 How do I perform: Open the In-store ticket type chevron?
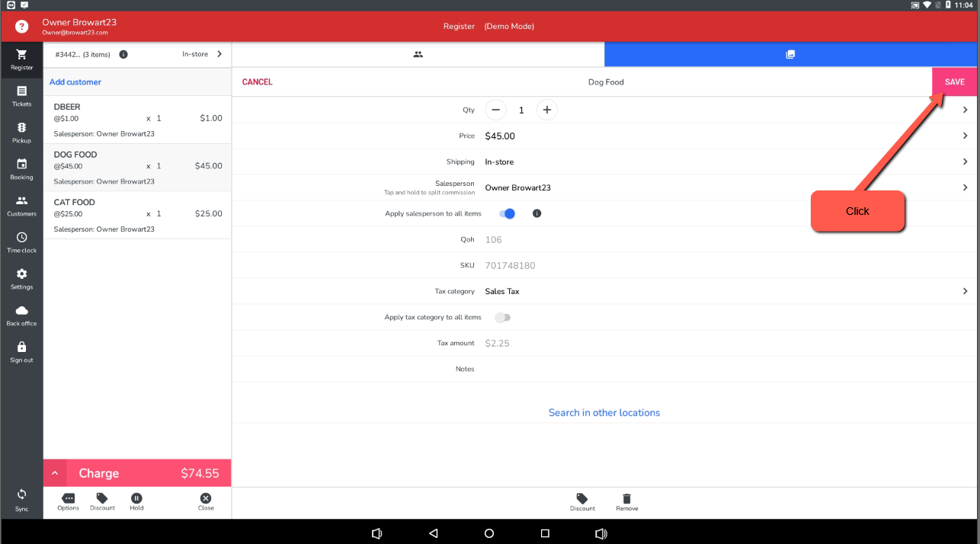click(x=219, y=54)
